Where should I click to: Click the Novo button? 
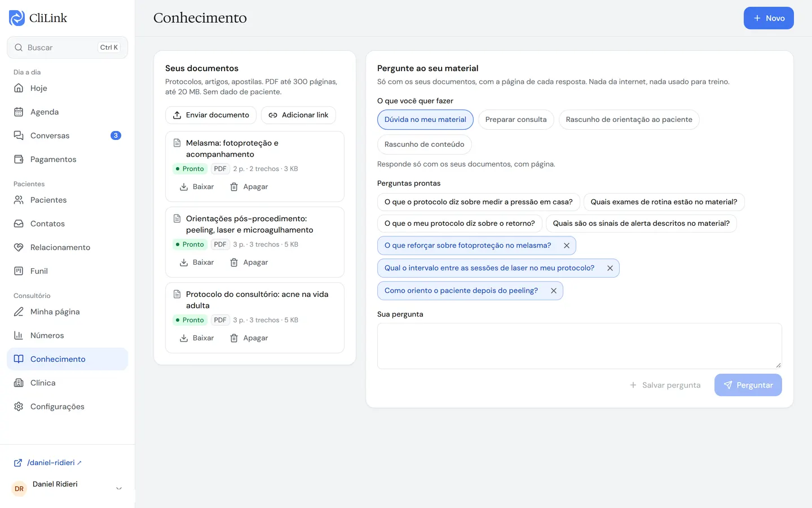click(x=769, y=18)
